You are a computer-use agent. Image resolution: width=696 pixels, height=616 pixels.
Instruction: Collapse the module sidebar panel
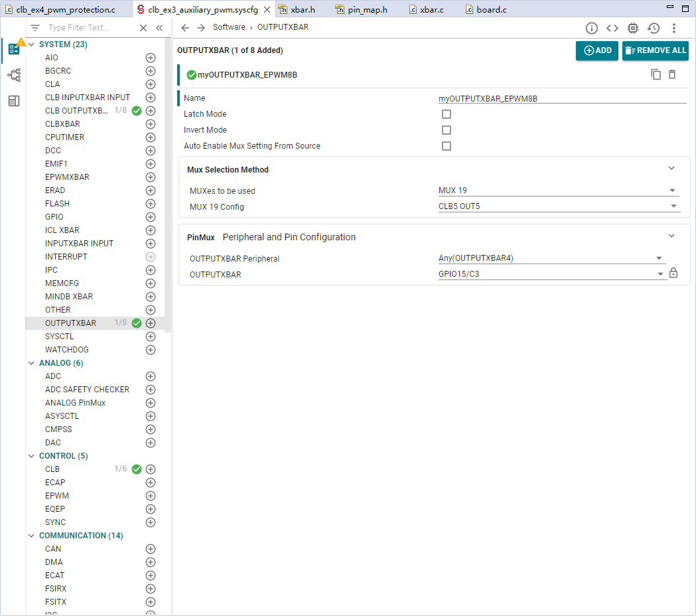pyautogui.click(x=159, y=28)
